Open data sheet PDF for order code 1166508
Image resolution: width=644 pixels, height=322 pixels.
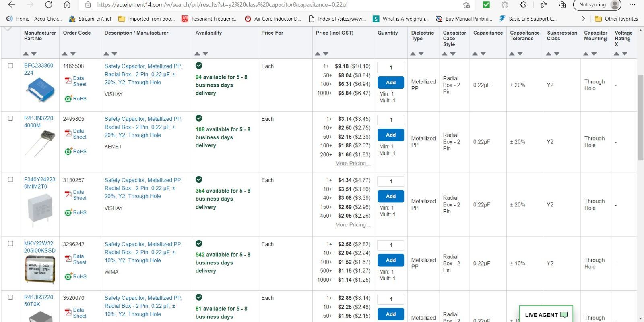pos(76,81)
